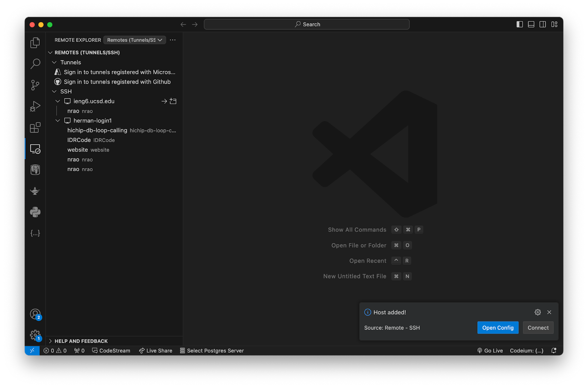Toggle the primary side bar

click(x=520, y=24)
